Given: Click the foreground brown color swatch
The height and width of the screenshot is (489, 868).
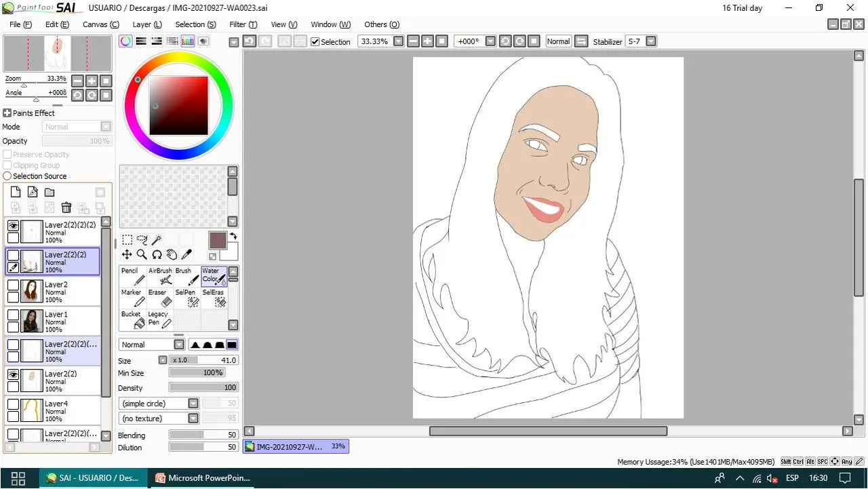Looking at the screenshot, I should pos(218,240).
